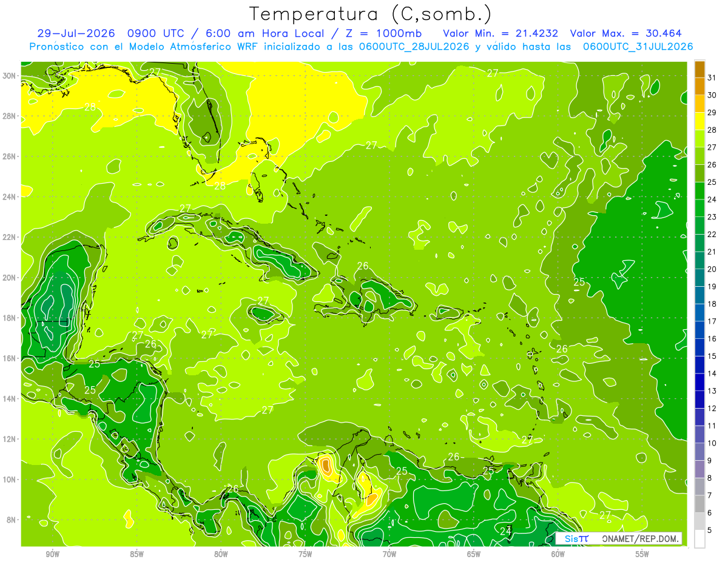Click the 75W longitude axis label
728x562 pixels.
[x=305, y=554]
